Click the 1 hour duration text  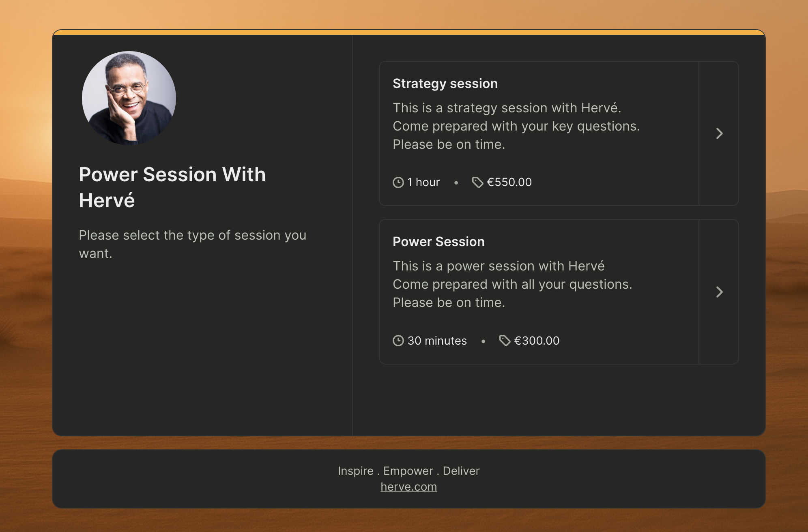click(423, 182)
